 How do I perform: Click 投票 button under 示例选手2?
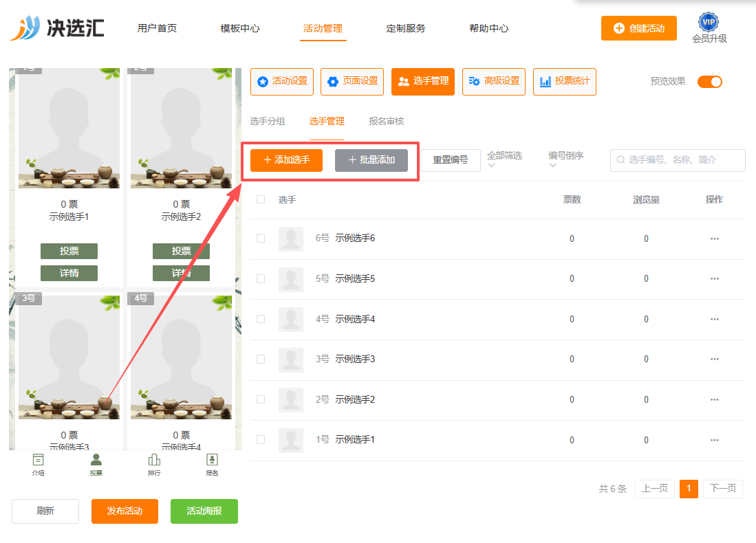182,251
